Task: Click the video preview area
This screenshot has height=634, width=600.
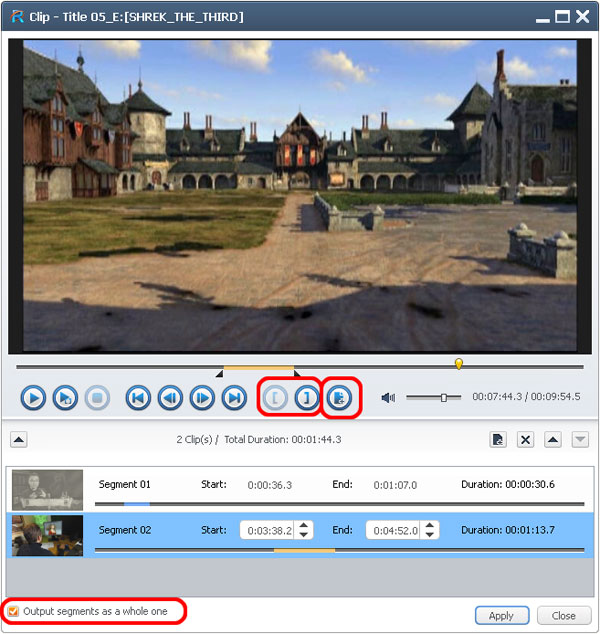Action: pos(300,196)
